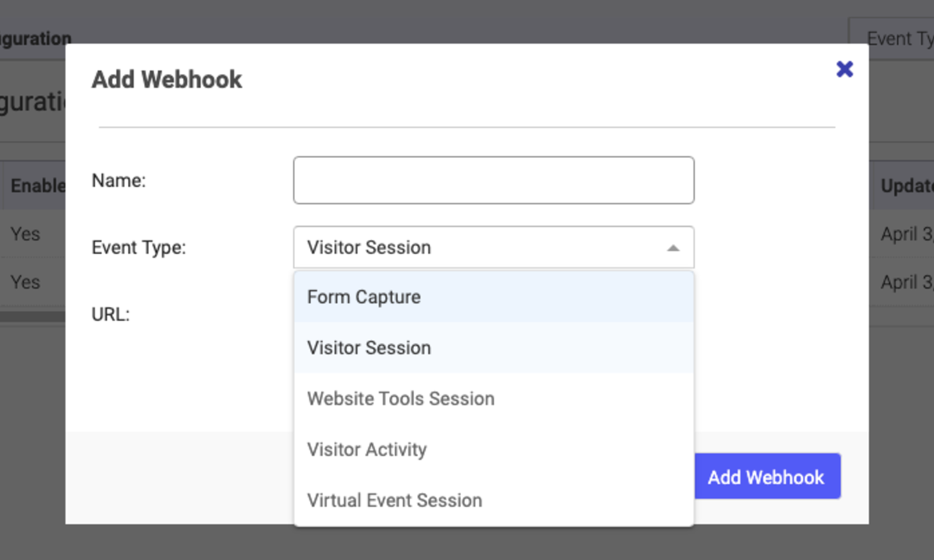
Task: Focus the Name input field
Action: [493, 180]
